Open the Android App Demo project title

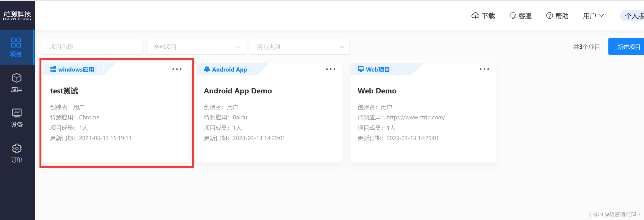pos(238,91)
